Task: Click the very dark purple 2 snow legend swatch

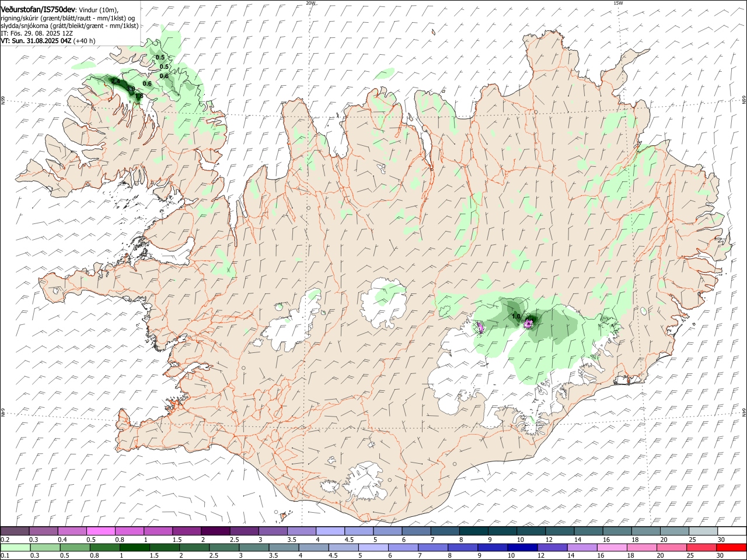Action: (215, 531)
